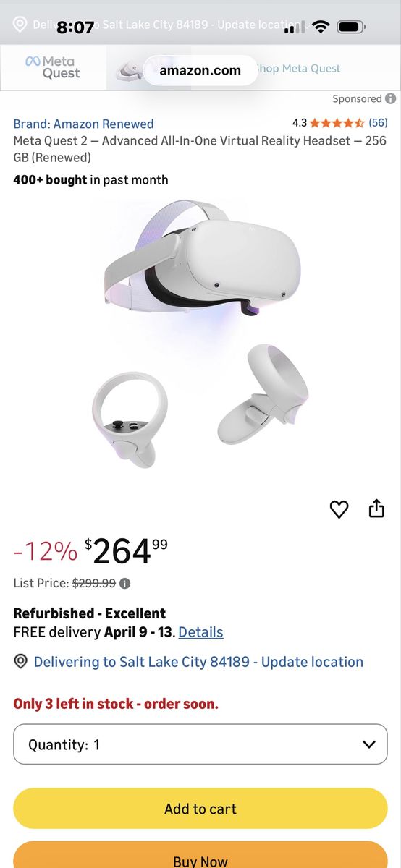Click Delivering to Salt Lake City update location
The width and height of the screenshot is (401, 868).
(198, 662)
